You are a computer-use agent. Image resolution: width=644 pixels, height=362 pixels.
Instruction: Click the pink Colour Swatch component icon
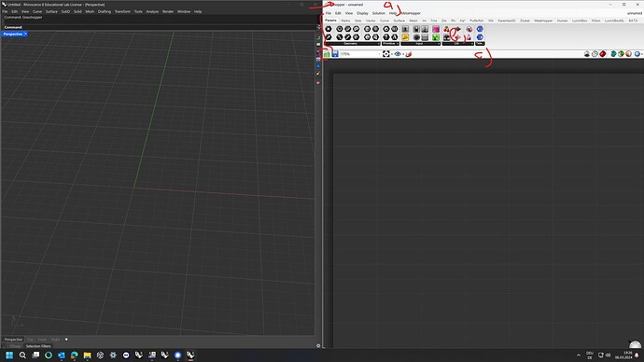pyautogui.click(x=436, y=29)
